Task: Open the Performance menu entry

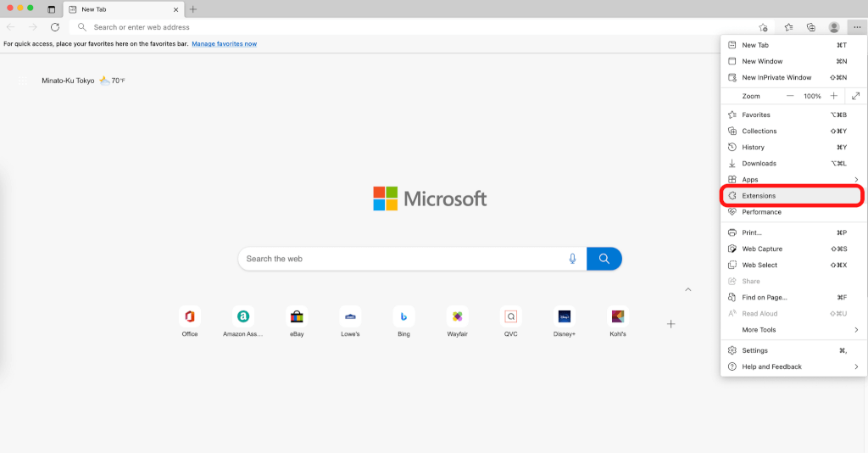Action: click(x=793, y=212)
